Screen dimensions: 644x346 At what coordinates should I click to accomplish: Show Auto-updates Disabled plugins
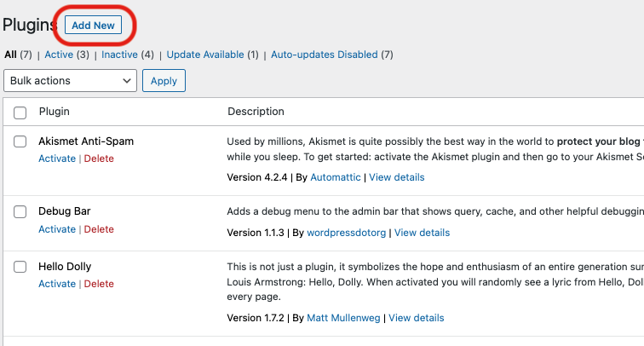pos(325,55)
